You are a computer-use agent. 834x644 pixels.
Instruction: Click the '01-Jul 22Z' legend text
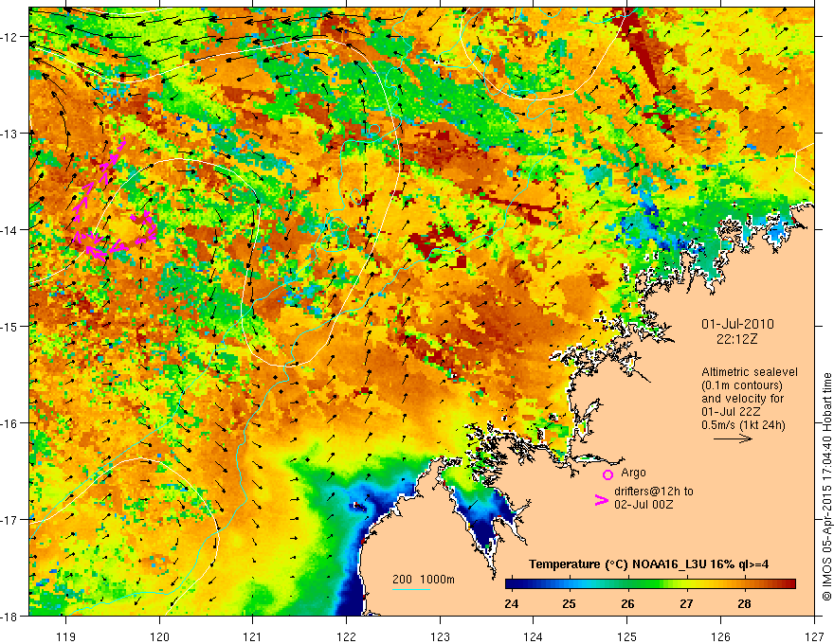coord(731,412)
